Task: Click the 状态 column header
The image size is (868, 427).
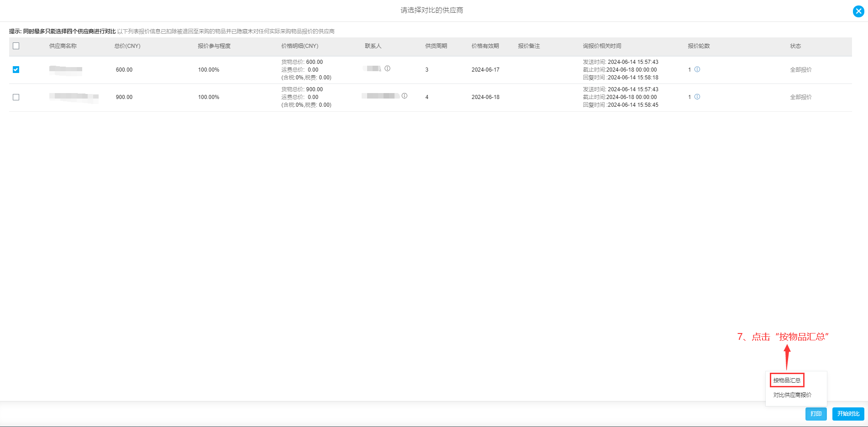Action: tap(795, 46)
